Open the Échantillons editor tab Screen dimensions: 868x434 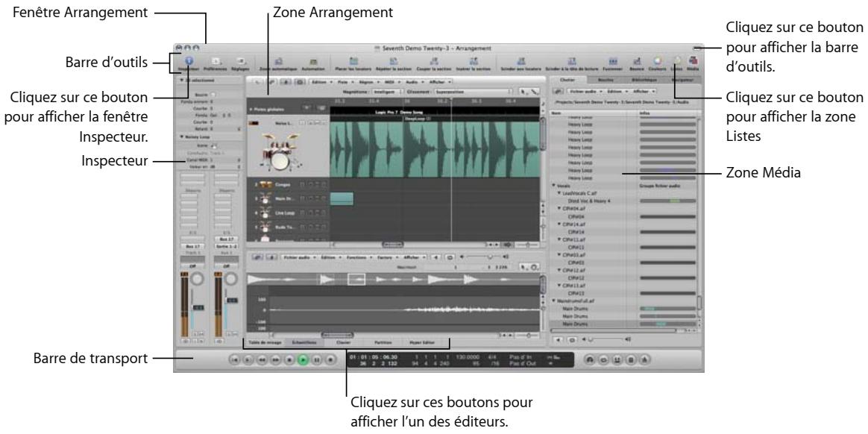click(x=304, y=343)
